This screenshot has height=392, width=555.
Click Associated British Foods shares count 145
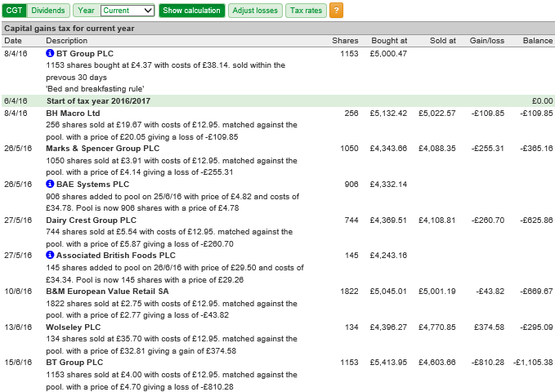(351, 255)
